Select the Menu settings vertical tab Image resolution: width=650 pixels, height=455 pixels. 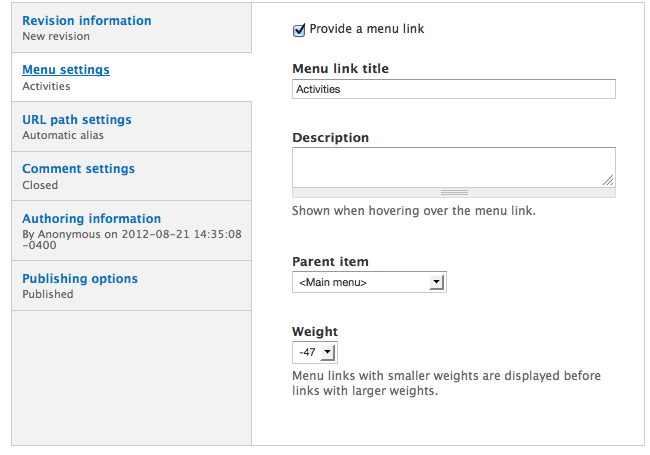coord(131,77)
